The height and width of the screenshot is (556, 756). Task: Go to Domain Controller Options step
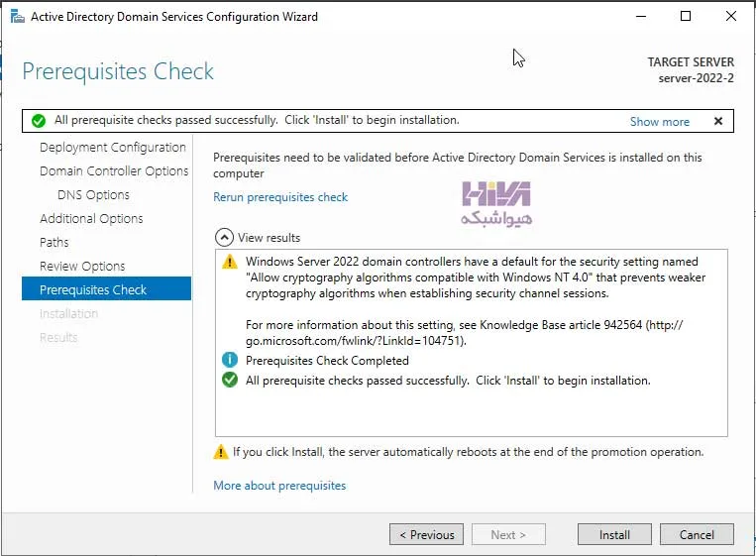(x=114, y=170)
